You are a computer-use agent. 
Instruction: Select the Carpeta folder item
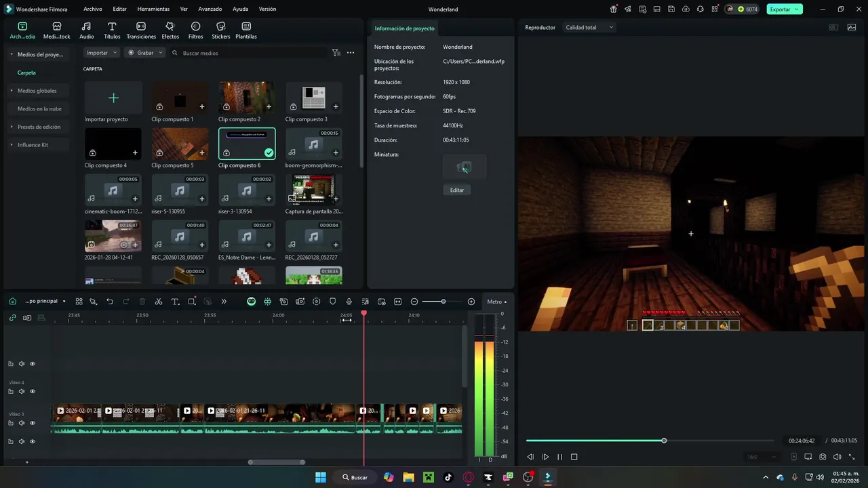(x=26, y=73)
